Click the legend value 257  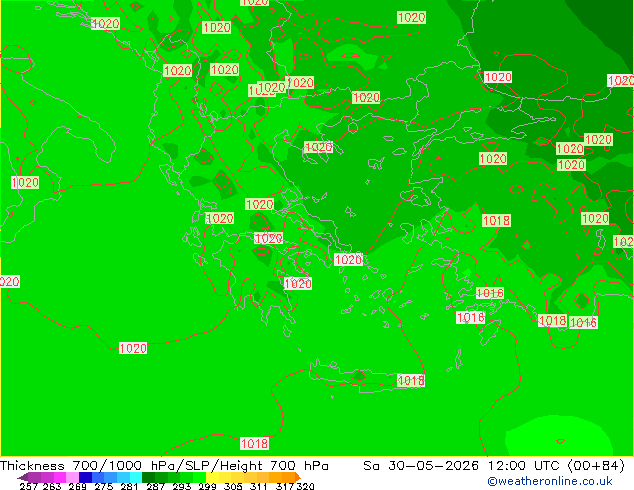tap(28, 486)
